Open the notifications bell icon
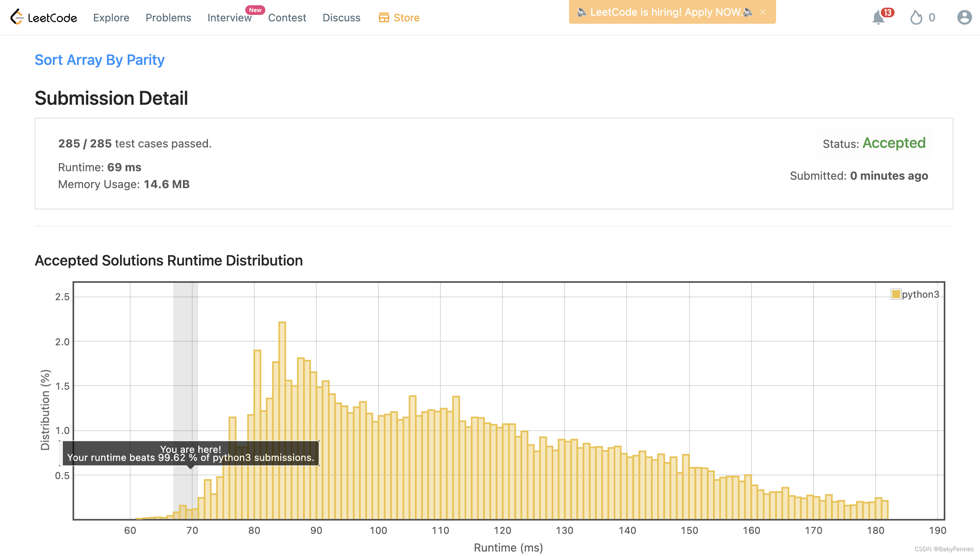This screenshot has width=980, height=556. pos(878,18)
